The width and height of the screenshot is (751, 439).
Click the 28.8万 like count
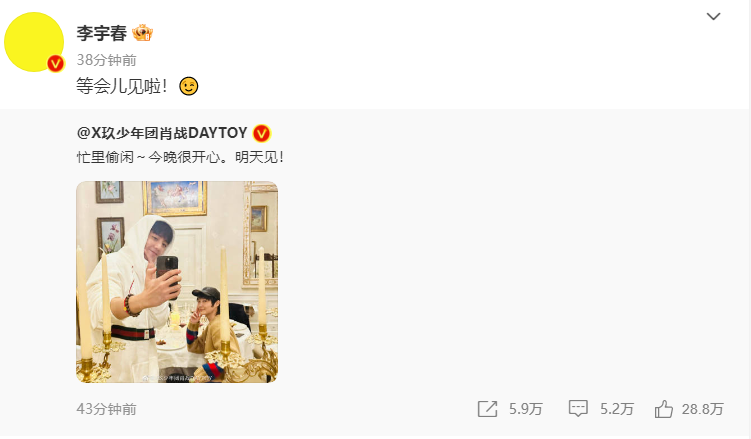point(702,409)
